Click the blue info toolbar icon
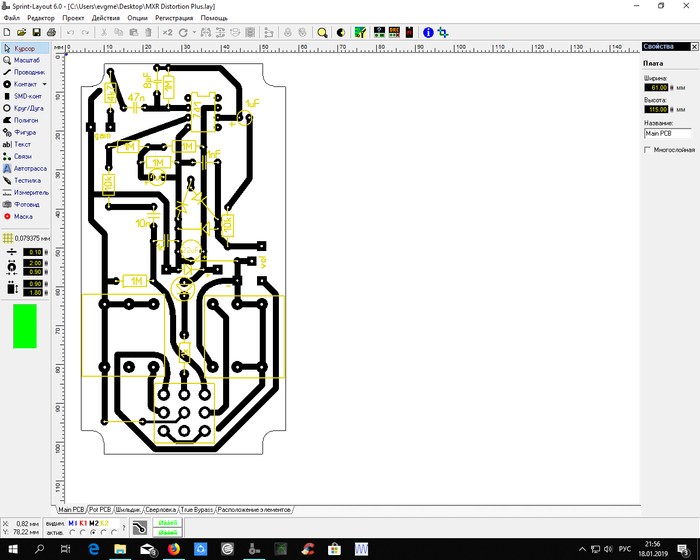Image resolution: width=700 pixels, height=560 pixels. (x=428, y=32)
